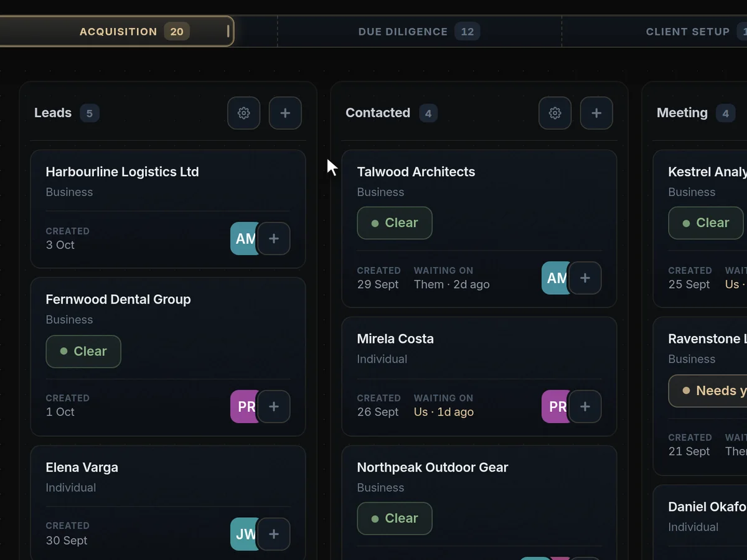Click Clear status on Northpeak Outdoor Gear
Viewport: 747px width, 560px height.
pyautogui.click(x=395, y=518)
